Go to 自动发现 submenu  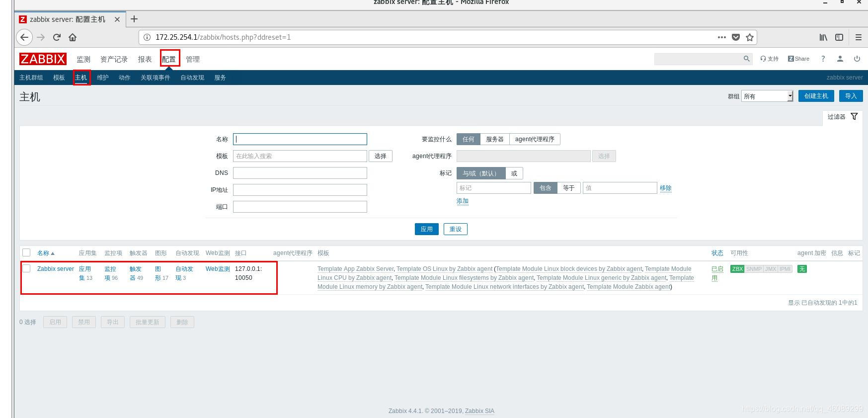(192, 78)
